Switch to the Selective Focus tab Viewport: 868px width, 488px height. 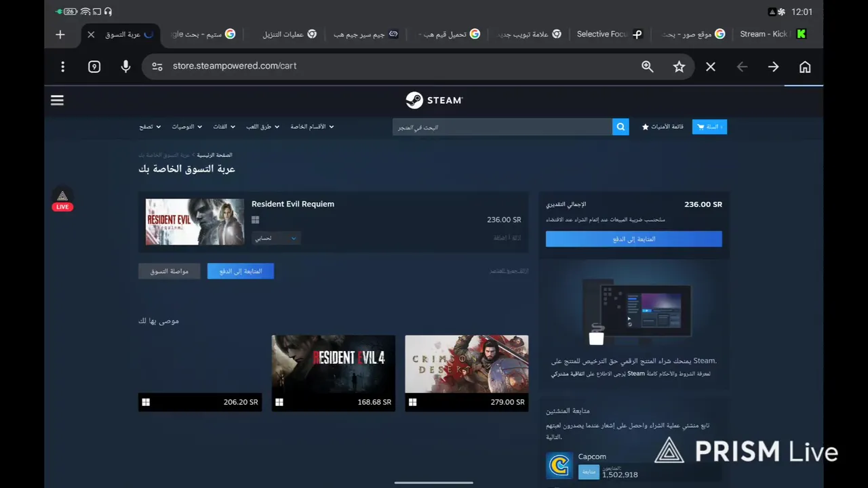coord(609,35)
